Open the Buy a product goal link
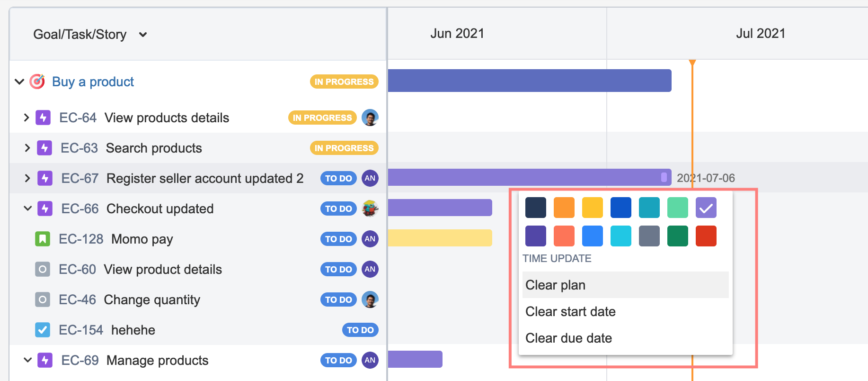 93,82
